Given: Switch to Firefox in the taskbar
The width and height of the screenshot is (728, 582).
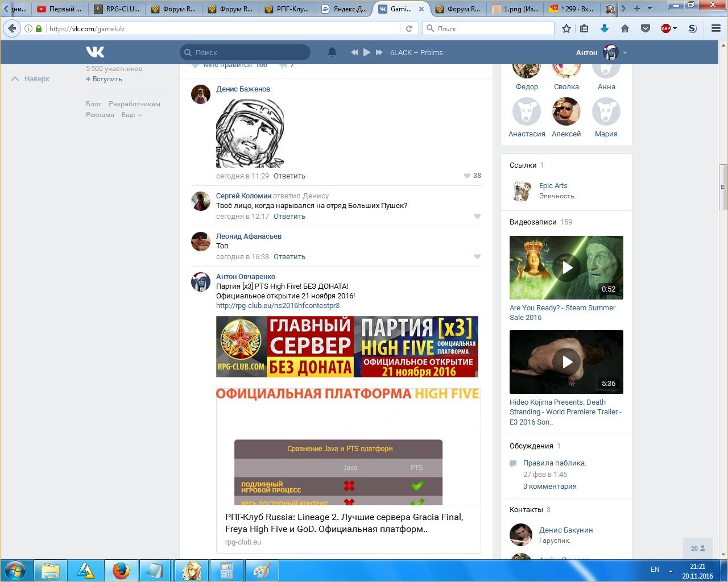Looking at the screenshot, I should coord(121,571).
